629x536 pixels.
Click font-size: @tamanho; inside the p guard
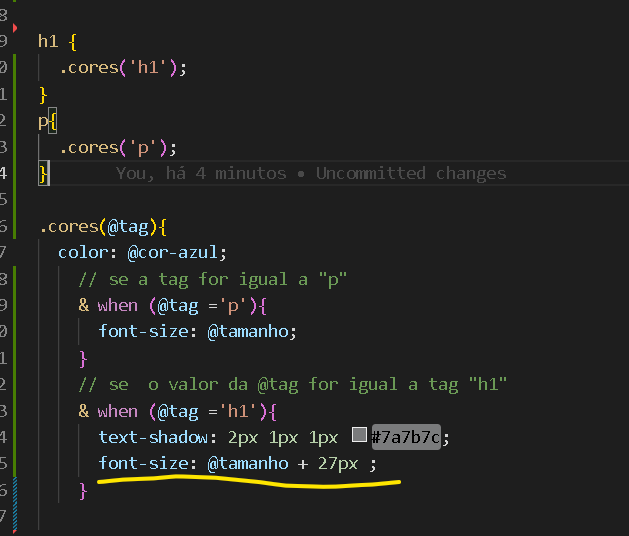(x=198, y=332)
